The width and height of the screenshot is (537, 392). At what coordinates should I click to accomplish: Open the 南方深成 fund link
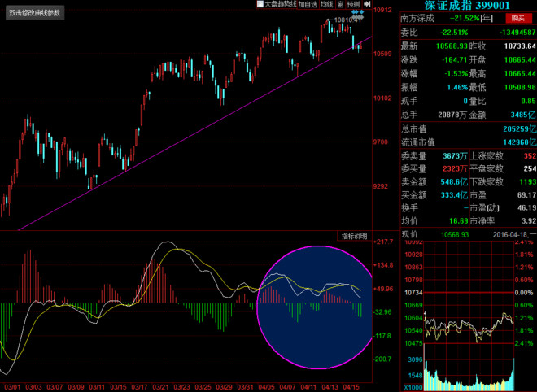click(x=417, y=18)
